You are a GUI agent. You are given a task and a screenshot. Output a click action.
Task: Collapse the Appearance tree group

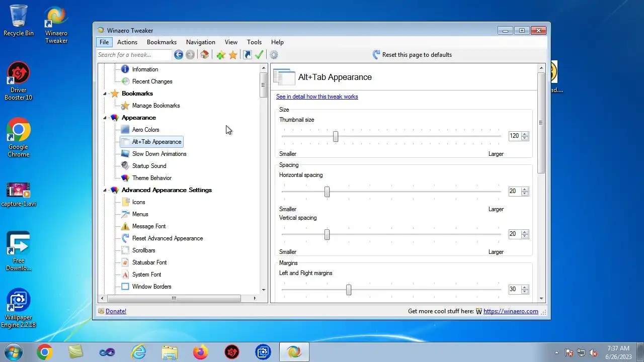pyautogui.click(x=105, y=118)
